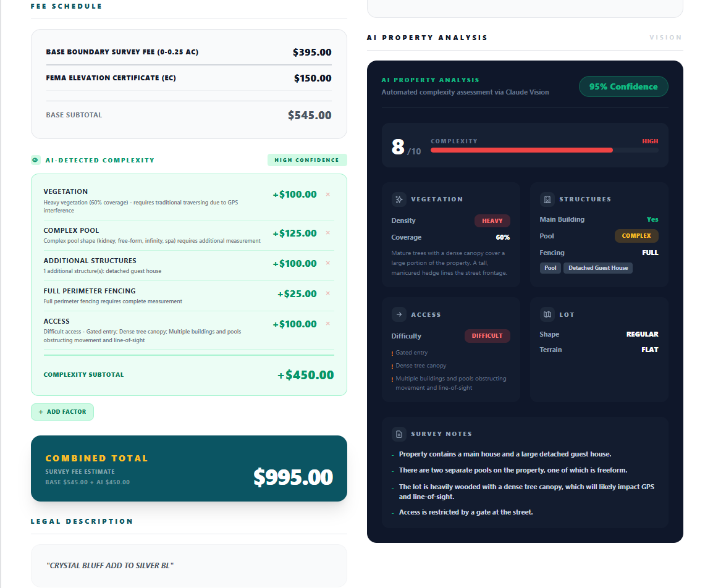Click the red complexity progress bar
Viewport: 713px width, 588px height.
[x=521, y=149]
